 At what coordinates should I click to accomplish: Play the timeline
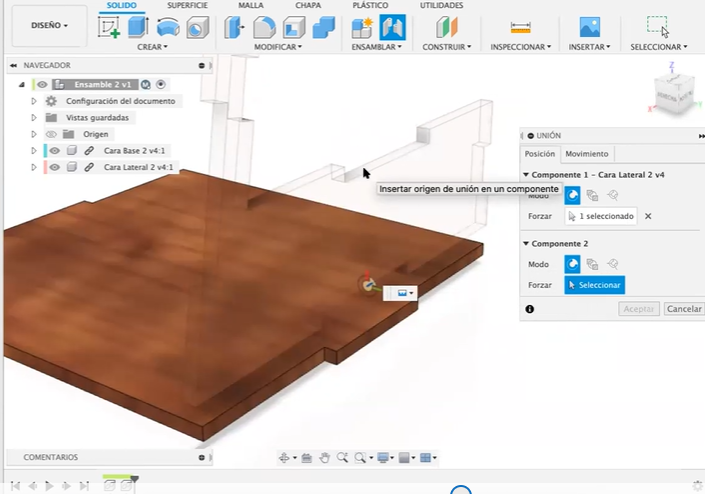[49, 486]
